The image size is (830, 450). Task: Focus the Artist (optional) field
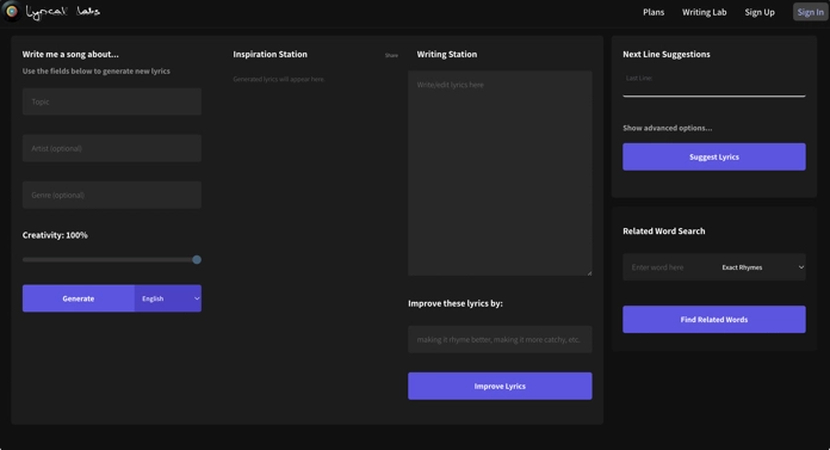[111, 148]
